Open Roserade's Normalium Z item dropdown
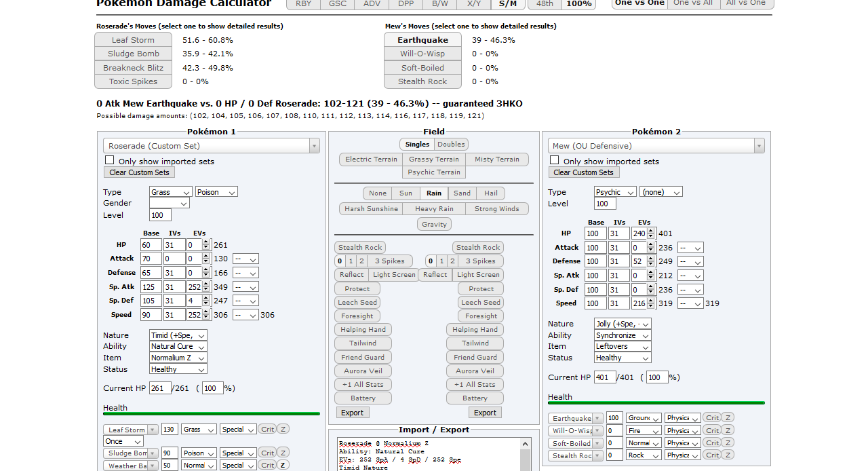This screenshot has height=471, width=868. (178, 358)
